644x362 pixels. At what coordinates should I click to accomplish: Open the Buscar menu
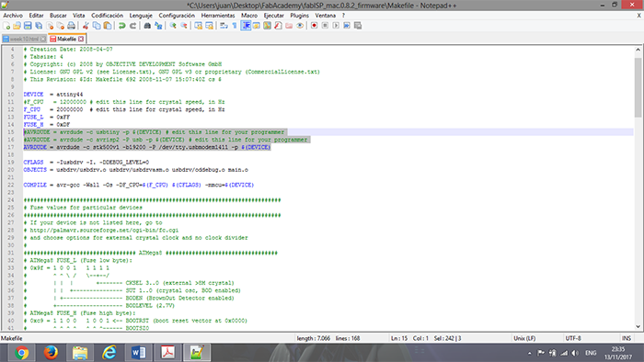58,16
